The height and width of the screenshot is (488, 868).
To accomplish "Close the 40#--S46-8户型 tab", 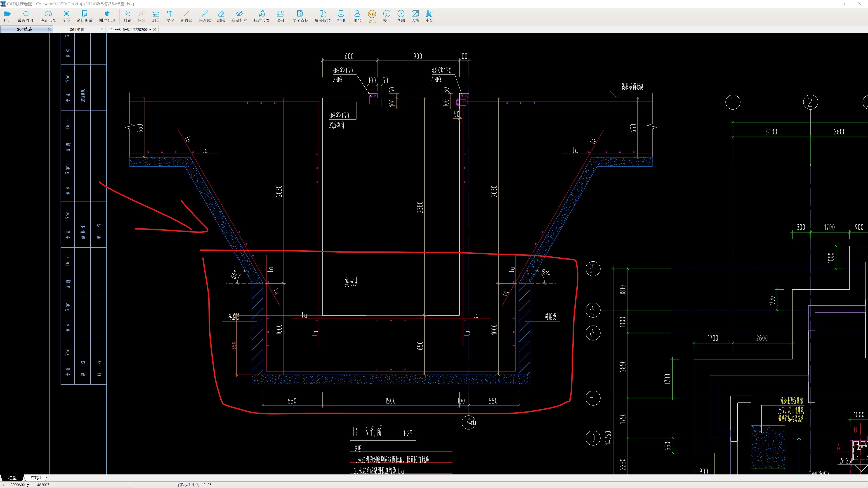I will pyautogui.click(x=155, y=30).
